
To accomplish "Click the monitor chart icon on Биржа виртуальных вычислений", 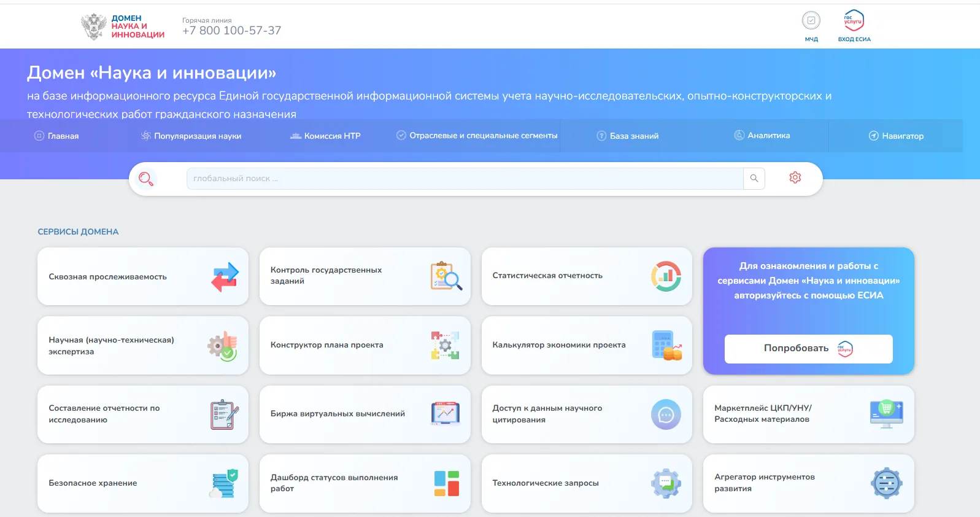I will click(446, 414).
